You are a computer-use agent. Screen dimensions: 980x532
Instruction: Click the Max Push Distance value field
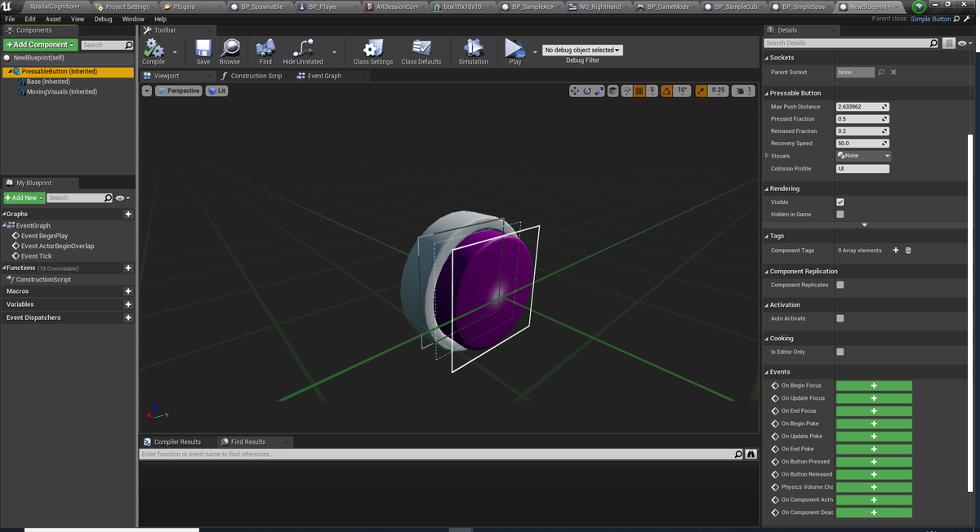pos(858,107)
